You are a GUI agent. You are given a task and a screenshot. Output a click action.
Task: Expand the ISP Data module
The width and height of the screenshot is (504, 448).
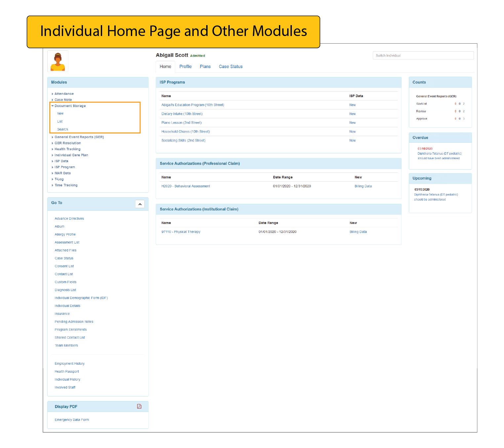(x=60, y=161)
